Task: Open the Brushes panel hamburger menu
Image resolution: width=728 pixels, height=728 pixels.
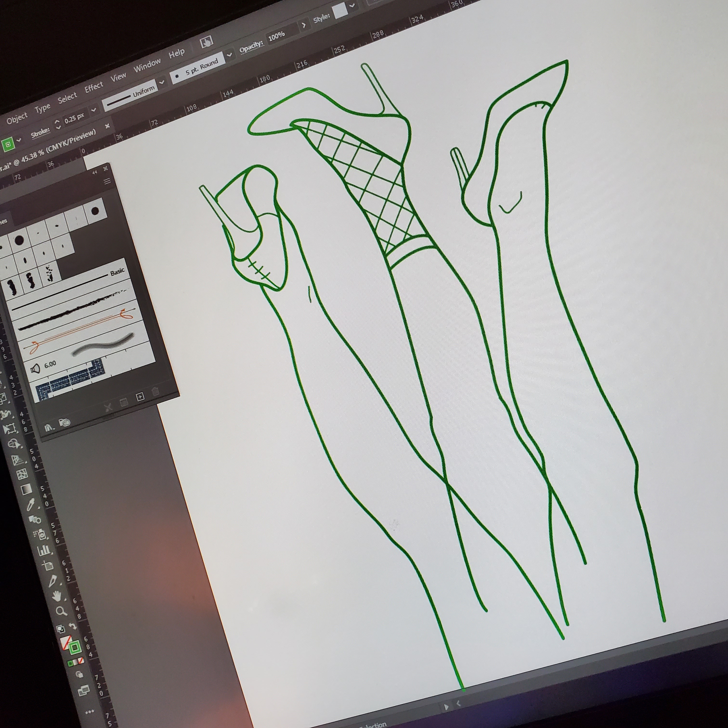Action: pyautogui.click(x=107, y=181)
